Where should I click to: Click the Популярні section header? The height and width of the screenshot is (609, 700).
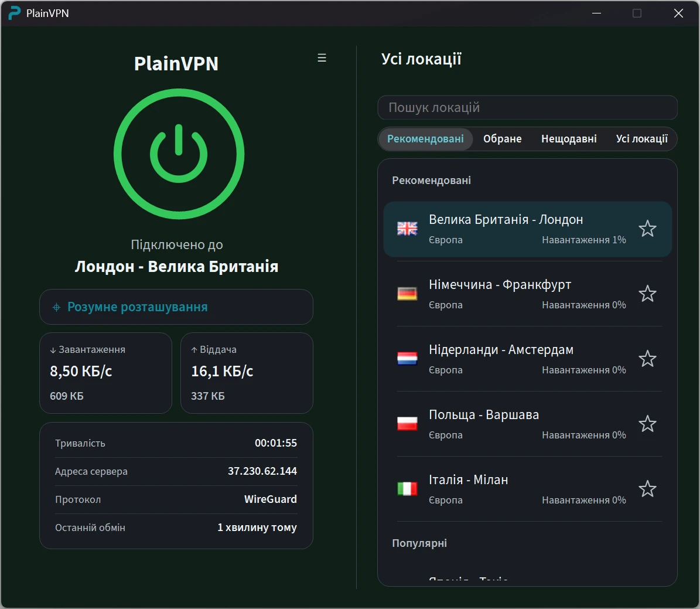tap(419, 543)
